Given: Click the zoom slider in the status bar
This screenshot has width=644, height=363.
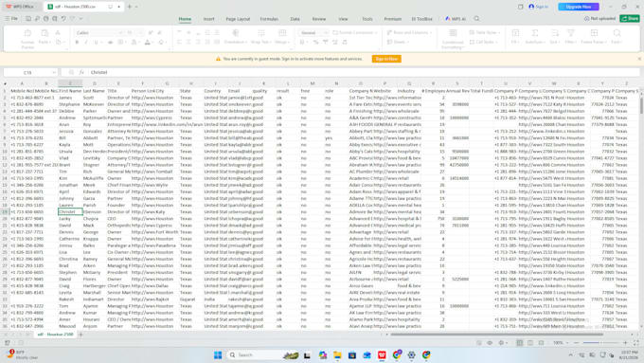Looking at the screenshot, I should (600, 343).
